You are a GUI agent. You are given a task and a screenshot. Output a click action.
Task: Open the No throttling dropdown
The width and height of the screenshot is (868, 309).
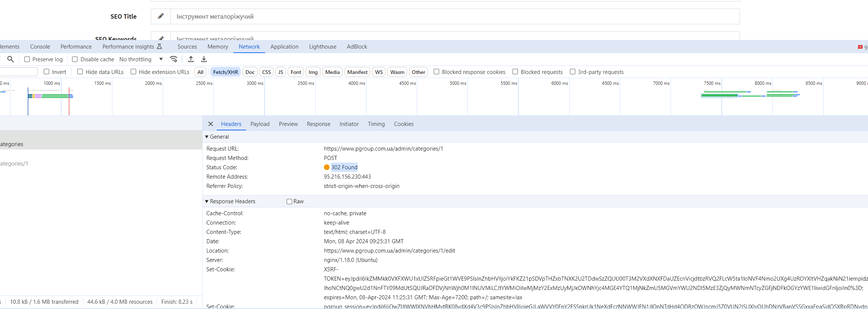(x=141, y=59)
